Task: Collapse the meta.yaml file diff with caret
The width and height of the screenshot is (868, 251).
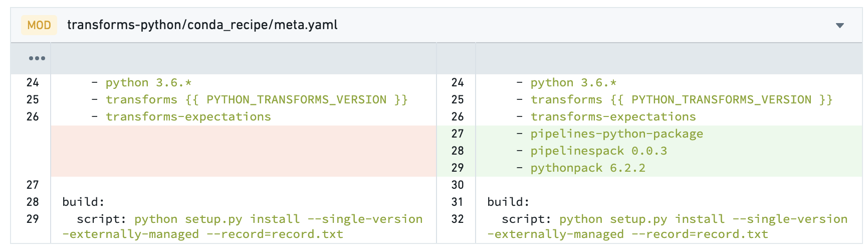Action: [840, 26]
